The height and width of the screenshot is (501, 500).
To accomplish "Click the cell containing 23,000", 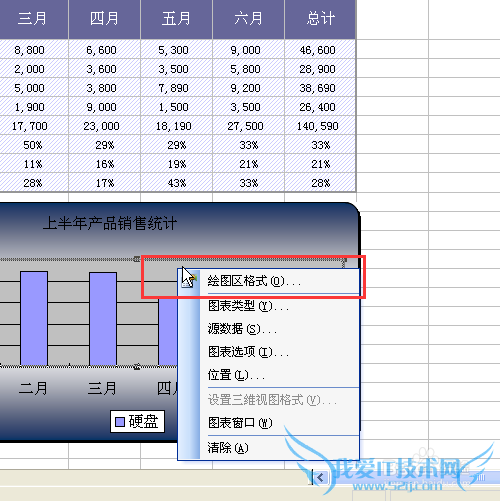I will click(104, 126).
